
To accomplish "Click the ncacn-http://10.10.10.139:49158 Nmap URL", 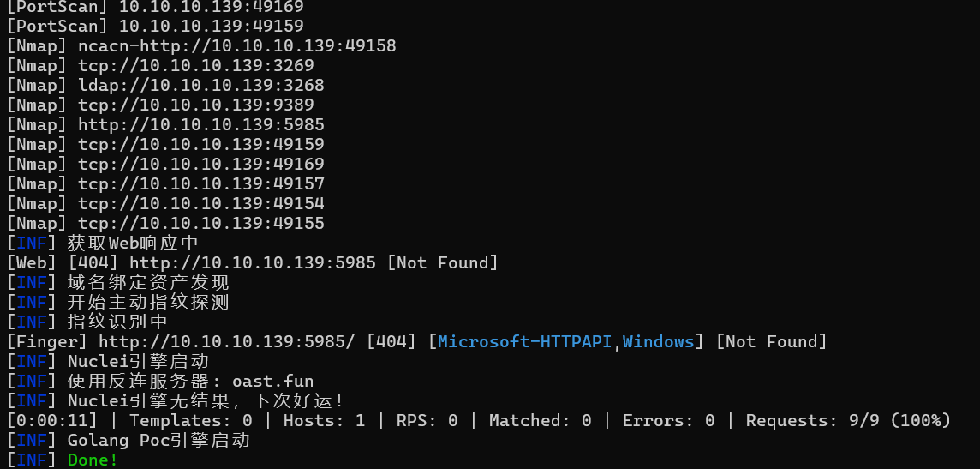I will point(237,45).
